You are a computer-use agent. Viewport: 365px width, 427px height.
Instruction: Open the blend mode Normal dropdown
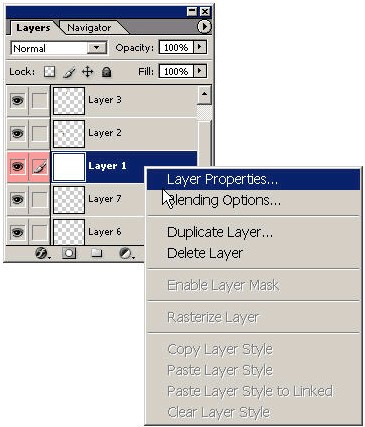point(59,48)
